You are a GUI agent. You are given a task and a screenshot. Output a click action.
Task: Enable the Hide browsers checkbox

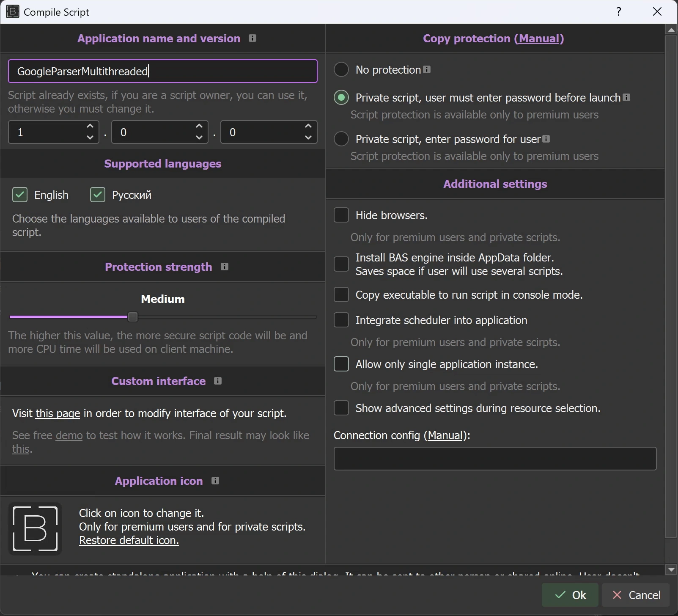(x=341, y=215)
